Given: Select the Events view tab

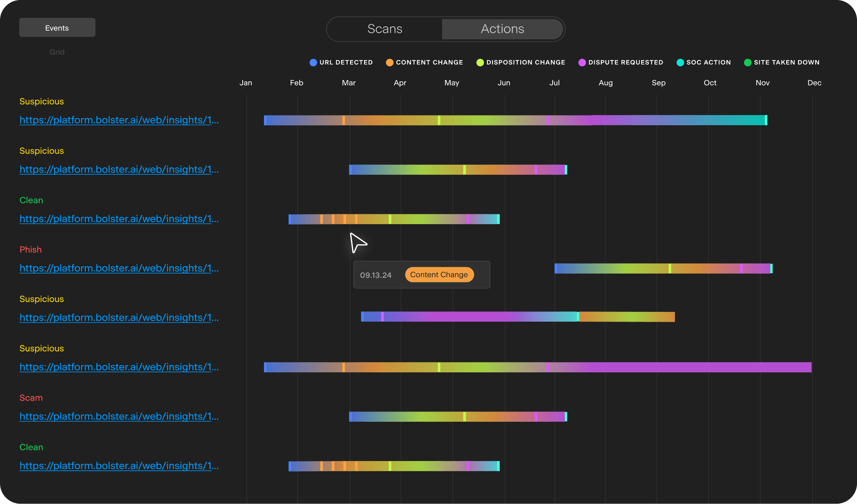Looking at the screenshot, I should tap(57, 28).
